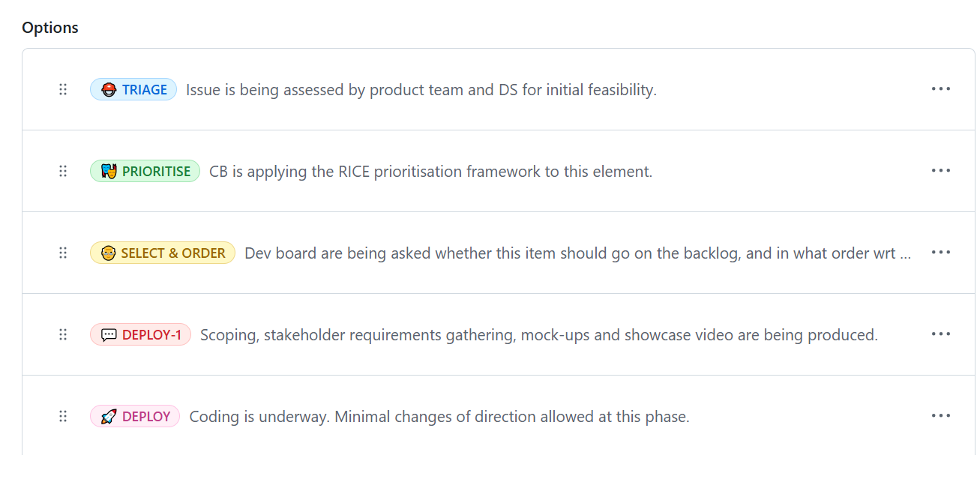This screenshot has width=980, height=494.
Task: Open the SELECT & ORDER three-dot menu
Action: pos(940,253)
